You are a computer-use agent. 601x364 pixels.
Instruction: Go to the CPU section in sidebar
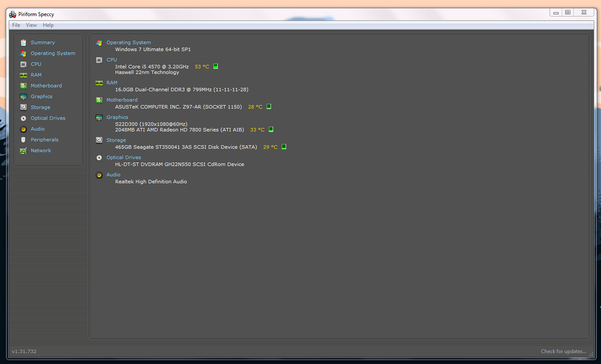(36, 64)
